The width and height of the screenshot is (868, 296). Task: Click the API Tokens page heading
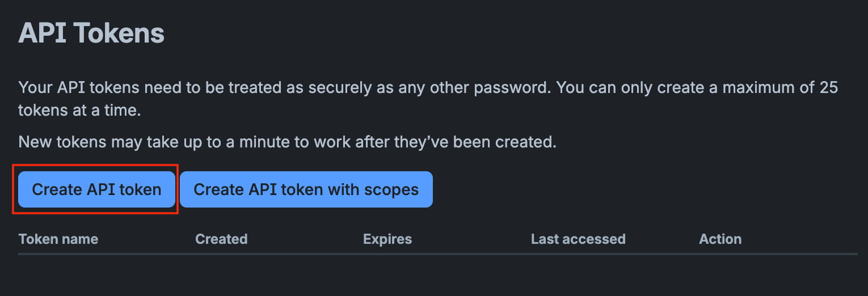pyautogui.click(x=91, y=33)
